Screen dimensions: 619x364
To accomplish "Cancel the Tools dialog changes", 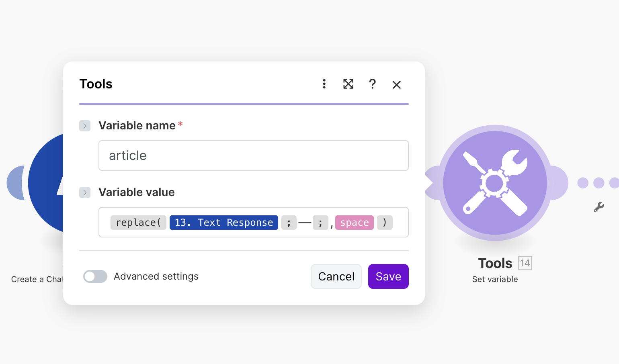I will [x=336, y=276].
